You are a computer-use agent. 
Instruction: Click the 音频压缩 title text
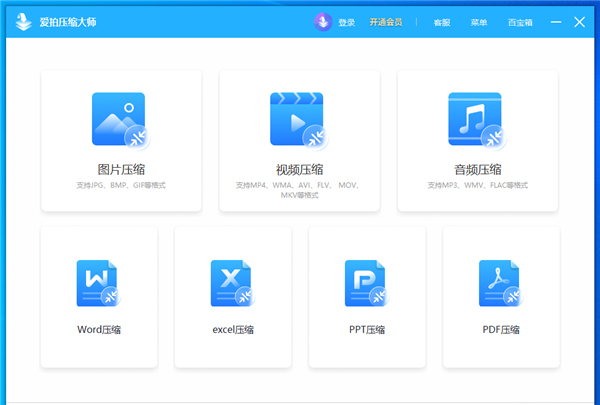pos(478,169)
